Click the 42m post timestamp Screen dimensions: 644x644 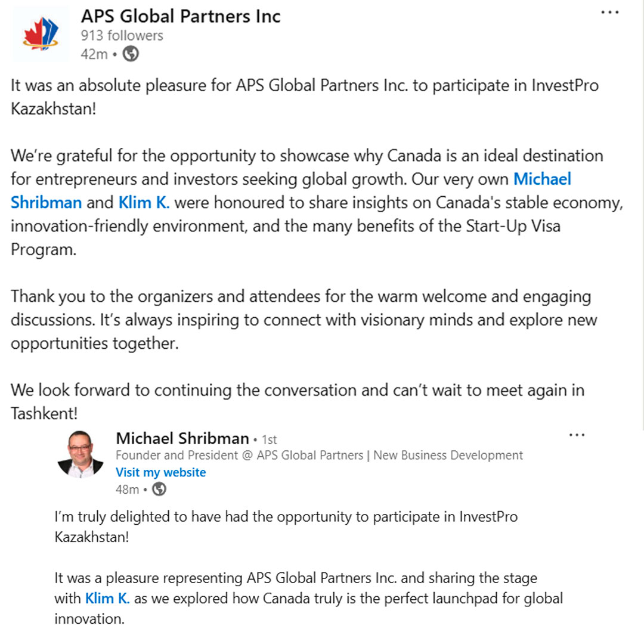tap(94, 54)
